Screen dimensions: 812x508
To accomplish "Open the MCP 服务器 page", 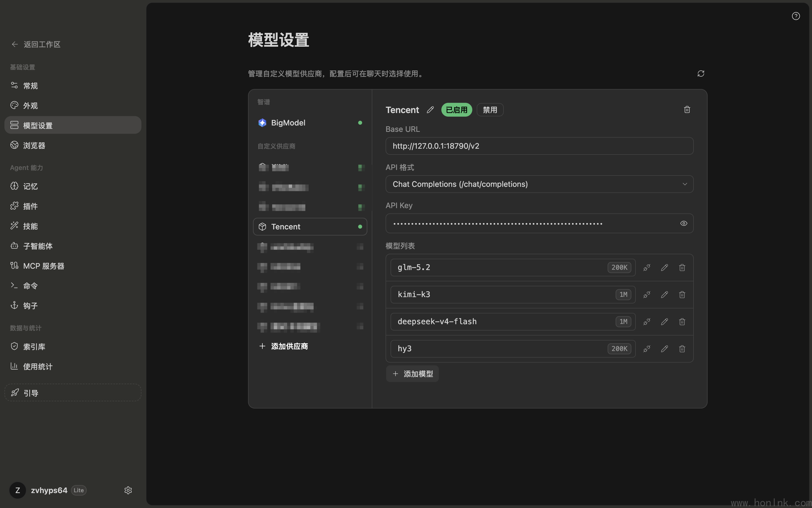I will pyautogui.click(x=73, y=266).
